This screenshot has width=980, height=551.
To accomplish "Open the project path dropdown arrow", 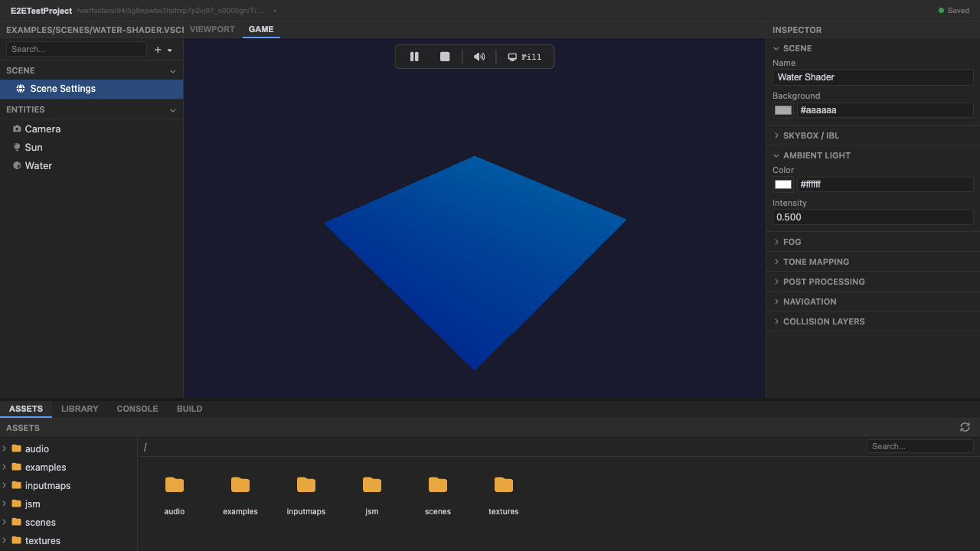I will [275, 11].
